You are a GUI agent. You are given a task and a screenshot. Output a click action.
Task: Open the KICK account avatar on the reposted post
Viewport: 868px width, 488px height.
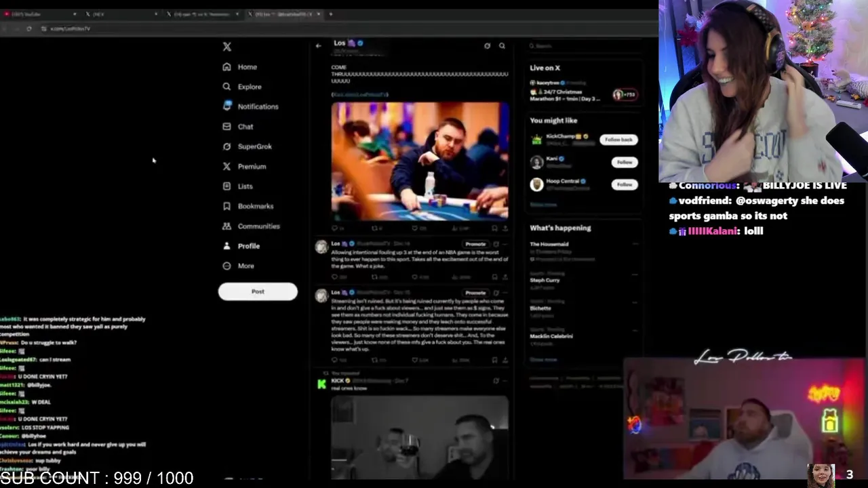click(x=321, y=384)
